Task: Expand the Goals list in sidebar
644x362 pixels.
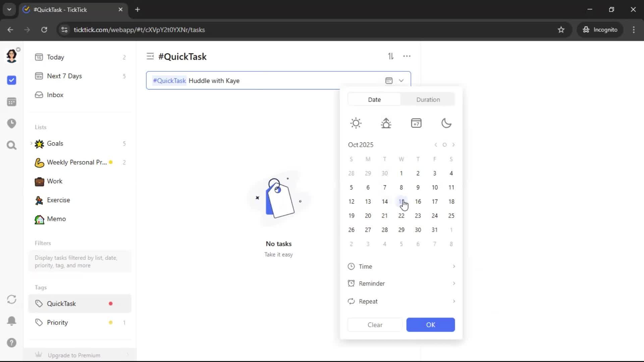Action: coord(32,143)
